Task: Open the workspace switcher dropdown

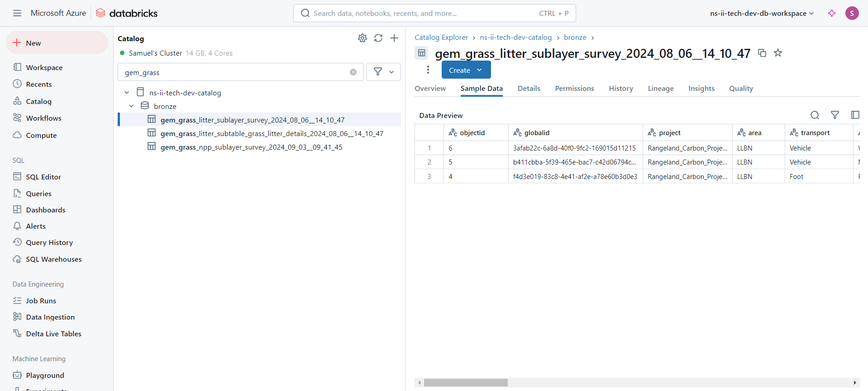Action: [x=762, y=13]
